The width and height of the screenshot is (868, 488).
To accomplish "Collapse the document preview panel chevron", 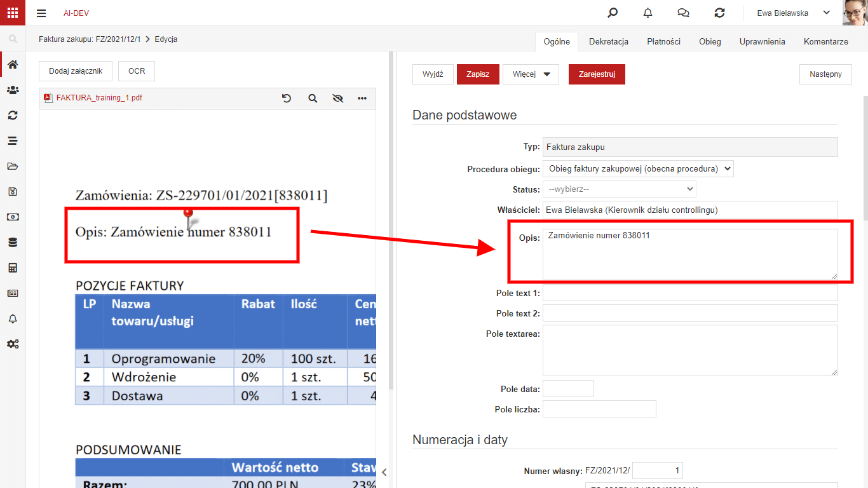I will [384, 472].
